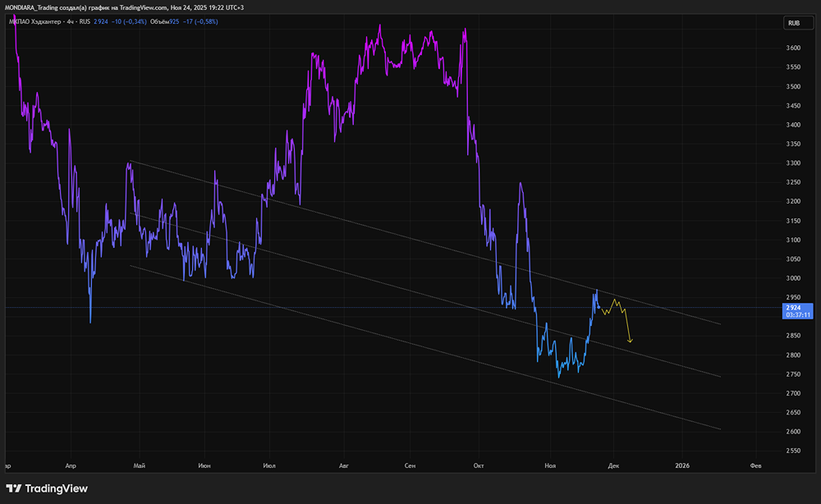Viewport: 821px width, 504px height.
Task: Click the 3250 price axis label
Action: coord(793,183)
